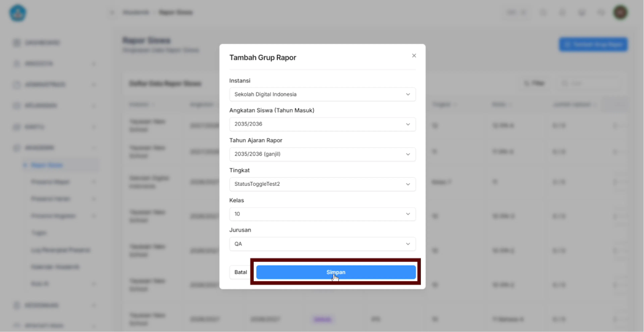Open the Kelas dropdown showing 10

coord(323,214)
